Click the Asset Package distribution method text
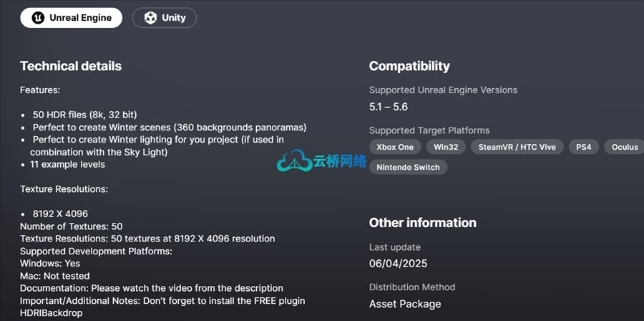The height and width of the screenshot is (321, 644). (405, 304)
